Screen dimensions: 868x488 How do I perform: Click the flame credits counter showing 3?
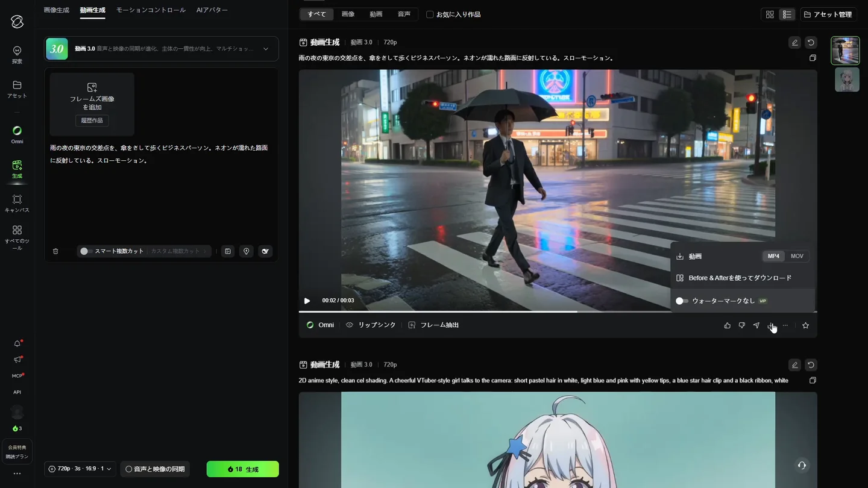[x=17, y=429]
